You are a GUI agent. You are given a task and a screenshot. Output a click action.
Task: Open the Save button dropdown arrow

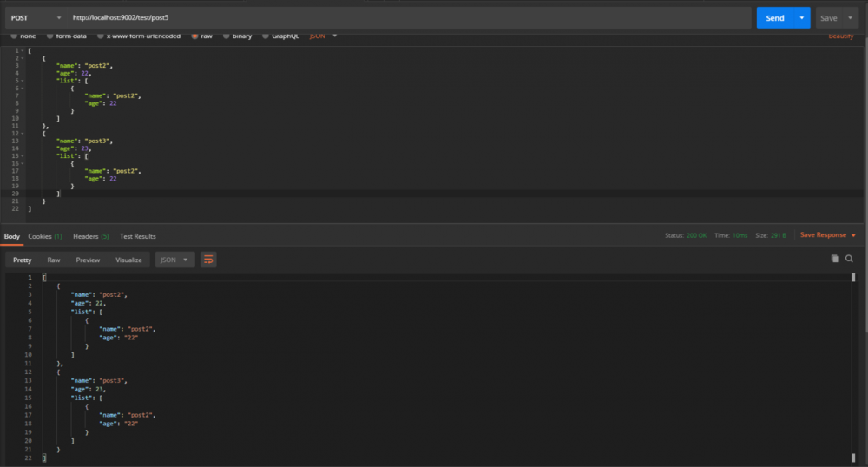pyautogui.click(x=851, y=17)
